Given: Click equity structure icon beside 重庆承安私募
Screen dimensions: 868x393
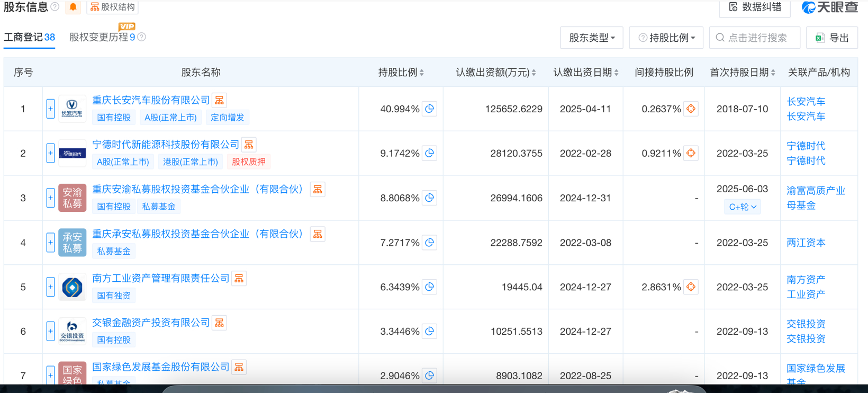Looking at the screenshot, I should coord(318,234).
